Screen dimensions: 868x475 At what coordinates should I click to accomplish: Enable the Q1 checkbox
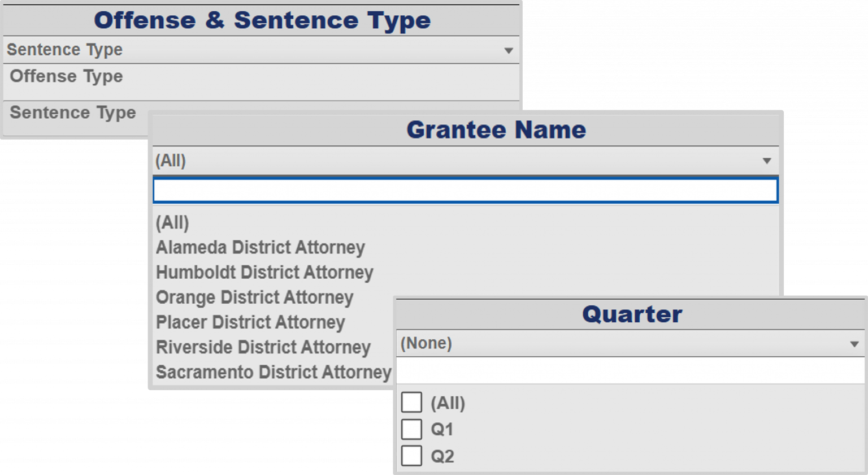click(411, 429)
